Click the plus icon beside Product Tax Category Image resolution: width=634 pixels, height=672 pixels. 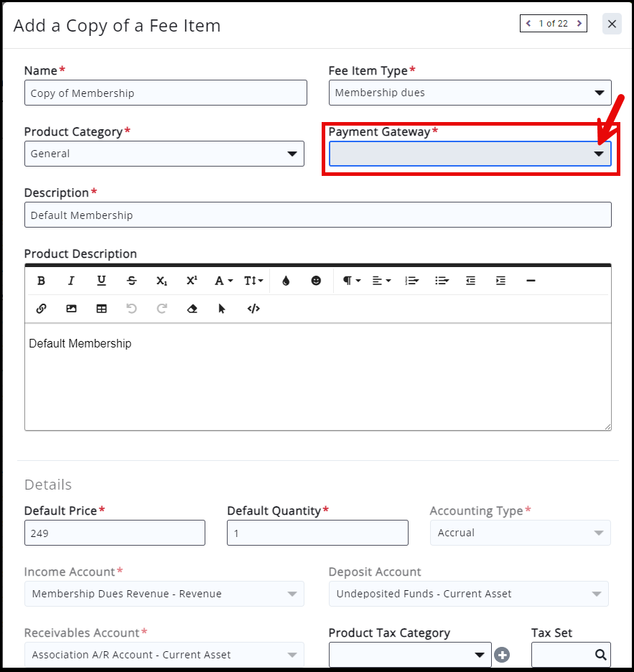click(502, 655)
